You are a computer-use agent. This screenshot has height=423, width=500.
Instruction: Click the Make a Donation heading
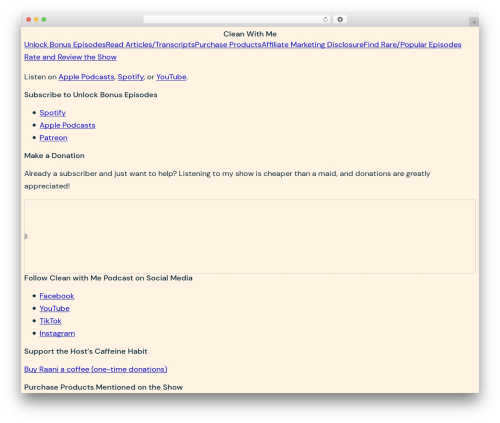pyautogui.click(x=54, y=156)
